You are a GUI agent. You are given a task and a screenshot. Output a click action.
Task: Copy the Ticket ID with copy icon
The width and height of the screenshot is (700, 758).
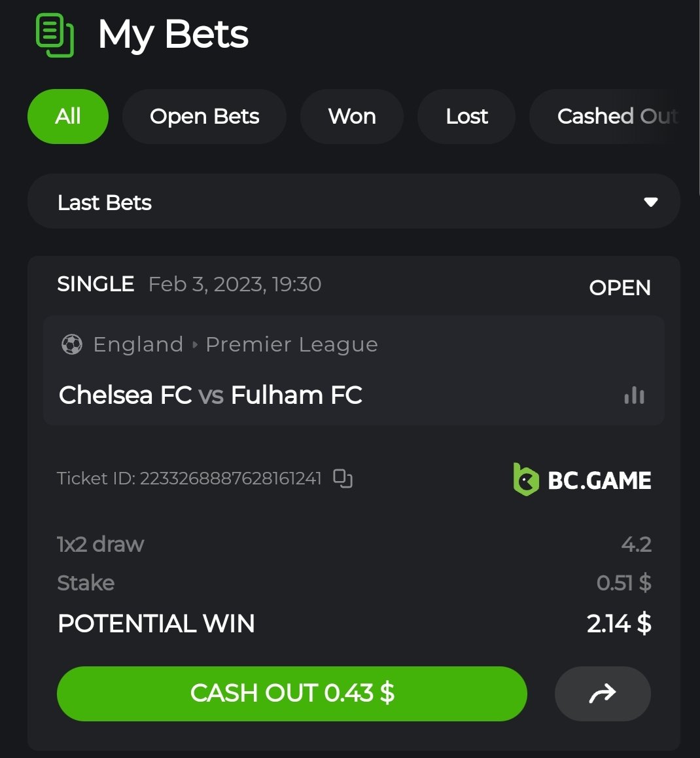[x=343, y=478]
